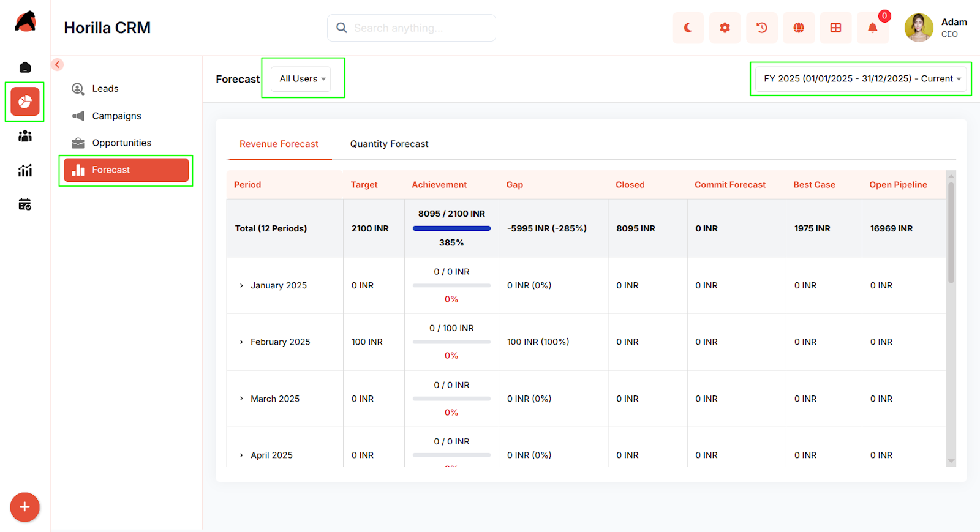Open the All Users dropdown
980x532 pixels.
301,79
